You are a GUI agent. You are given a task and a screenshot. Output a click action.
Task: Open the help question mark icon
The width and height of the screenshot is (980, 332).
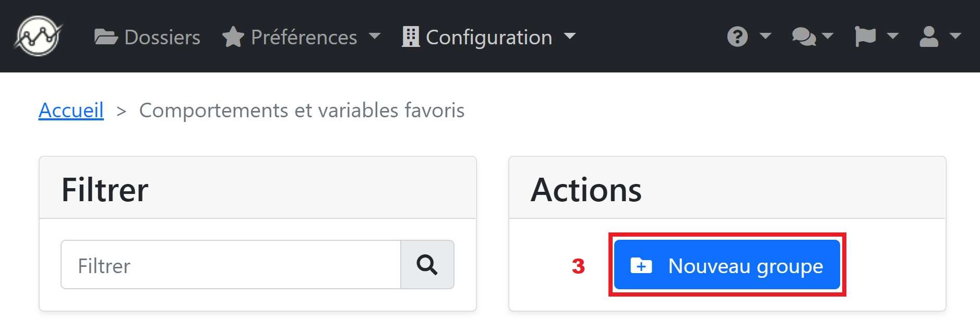pos(737,36)
